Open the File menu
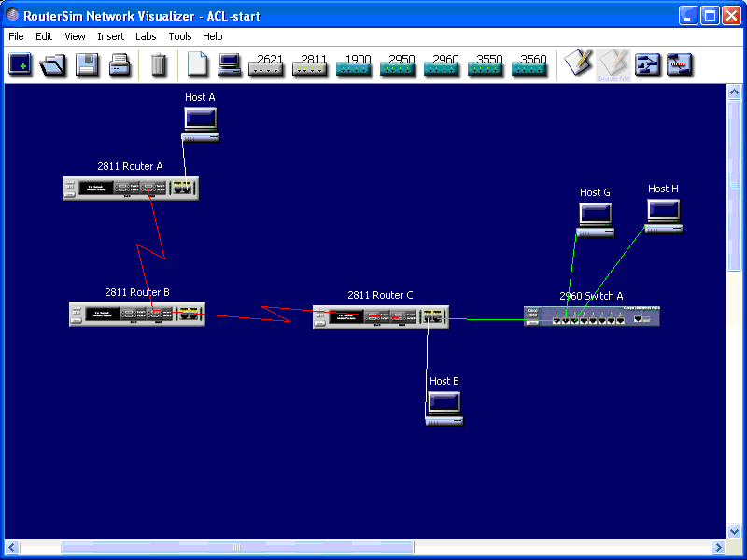The width and height of the screenshot is (747, 560). [x=16, y=36]
